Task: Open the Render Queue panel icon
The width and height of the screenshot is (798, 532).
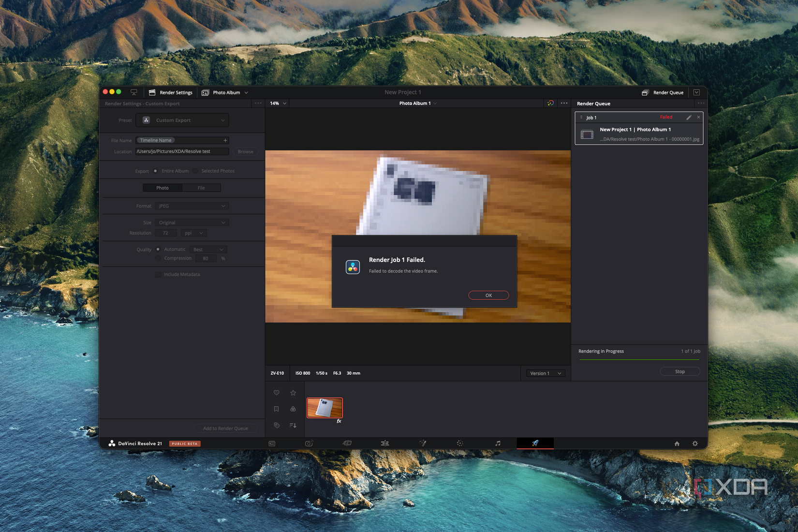Action: (645, 92)
